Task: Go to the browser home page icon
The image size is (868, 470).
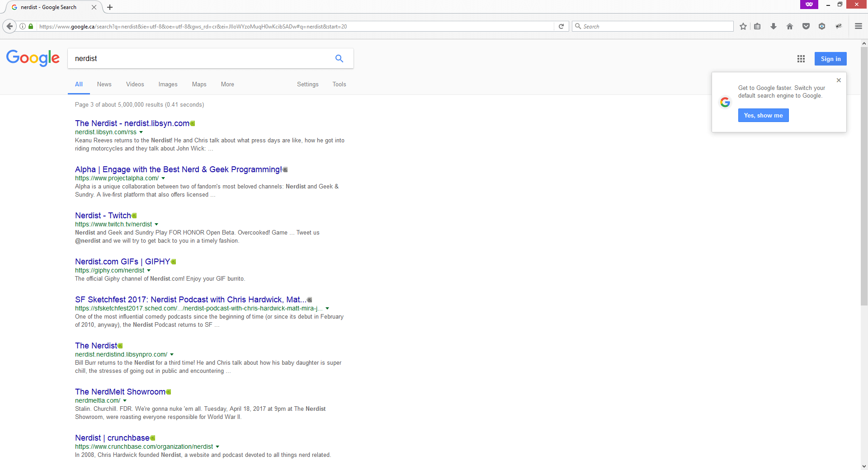Action: (x=790, y=27)
